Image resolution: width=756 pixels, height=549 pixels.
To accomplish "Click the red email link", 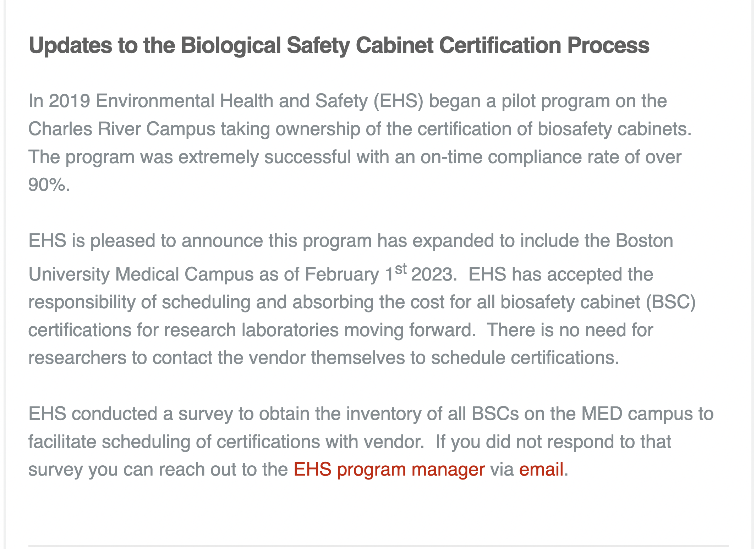I will (541, 470).
